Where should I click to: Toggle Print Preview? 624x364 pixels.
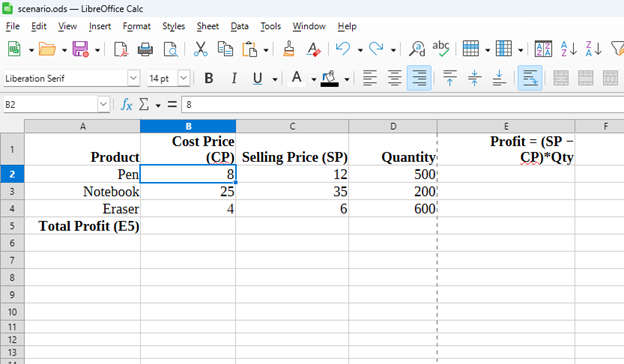pos(171,49)
